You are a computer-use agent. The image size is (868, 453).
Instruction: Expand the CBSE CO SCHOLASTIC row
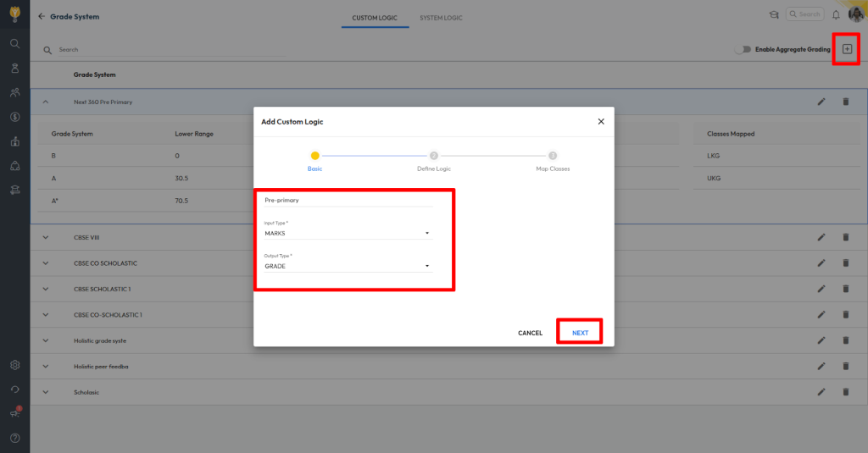[x=46, y=263]
